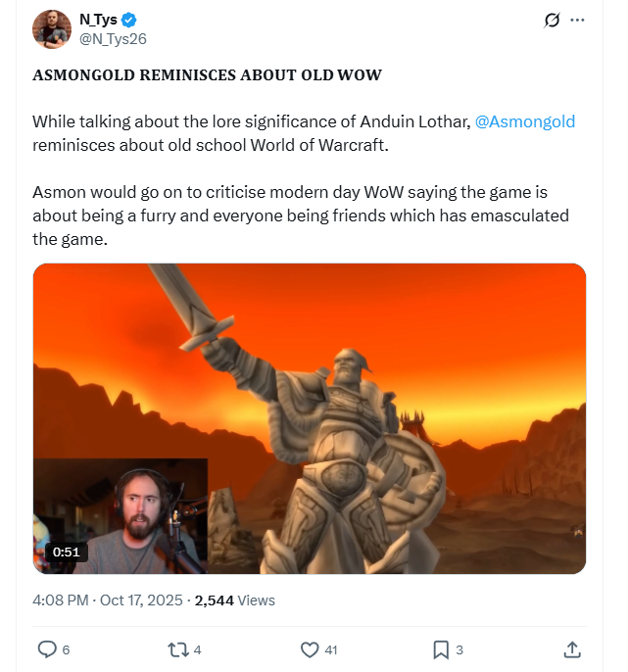Click the blue verified checkmark badge
Screen dimensions: 628x672
(x=129, y=20)
